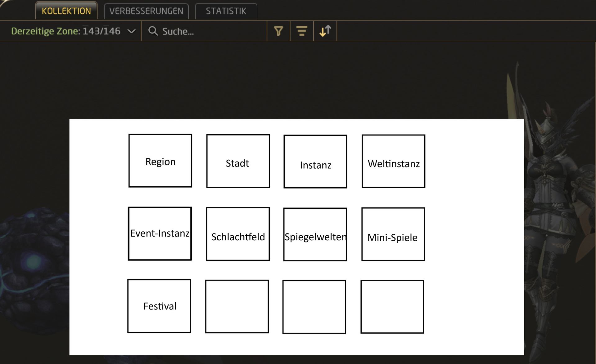Choose the Instanz box
This screenshot has height=364, width=596.
pyautogui.click(x=315, y=162)
